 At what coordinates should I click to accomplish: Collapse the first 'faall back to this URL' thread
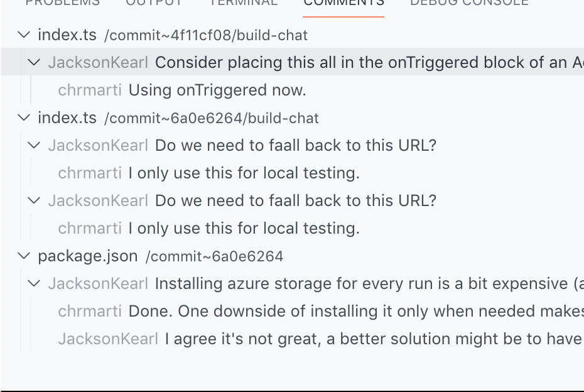(33, 145)
